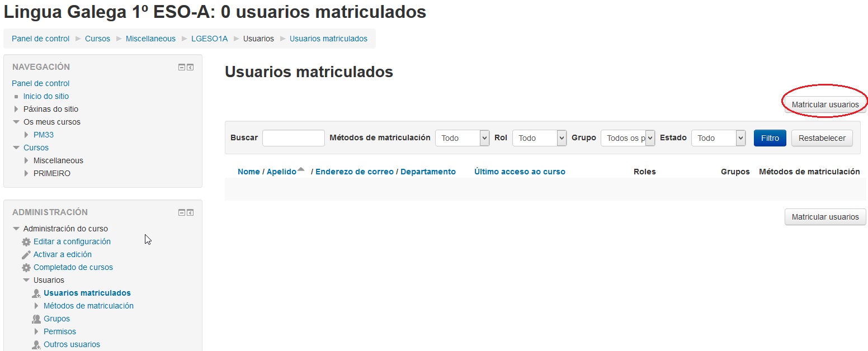The height and width of the screenshot is (351, 868).
Task: Click the Miscellaneous breadcrumb link
Action: pos(150,39)
